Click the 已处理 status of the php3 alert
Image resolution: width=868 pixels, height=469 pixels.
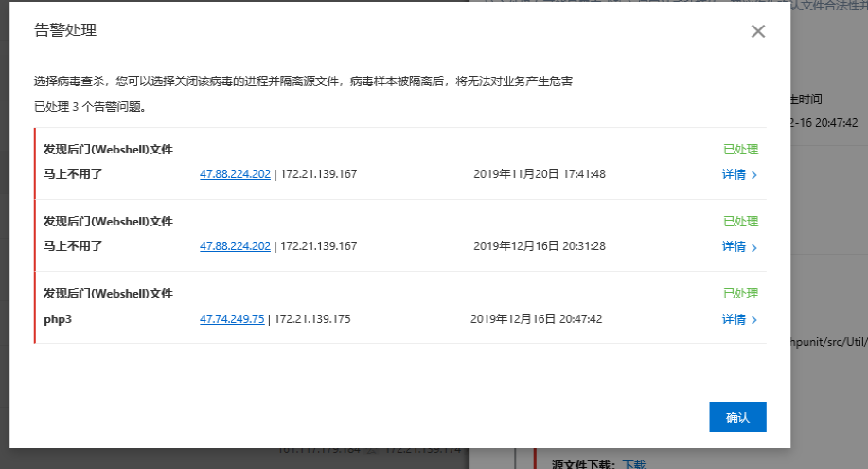click(x=740, y=293)
